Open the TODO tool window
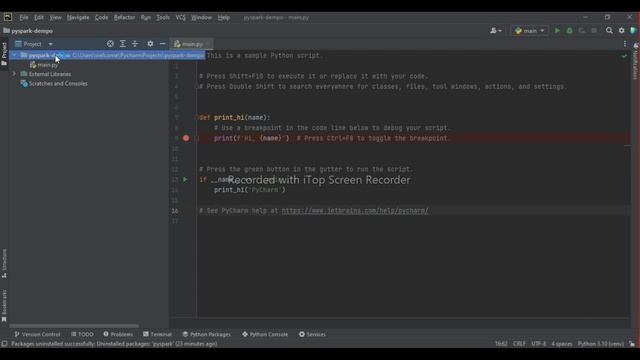The width and height of the screenshot is (640, 360). tap(82, 334)
